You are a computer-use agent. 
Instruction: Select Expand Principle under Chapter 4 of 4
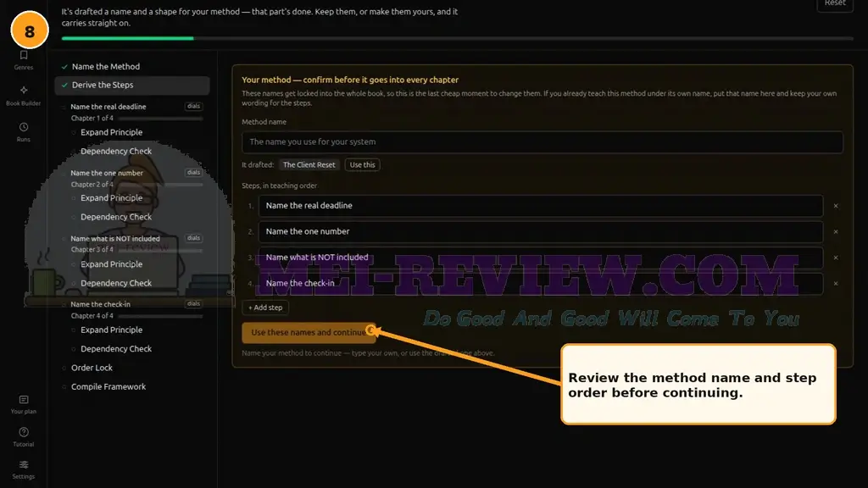[x=111, y=330]
